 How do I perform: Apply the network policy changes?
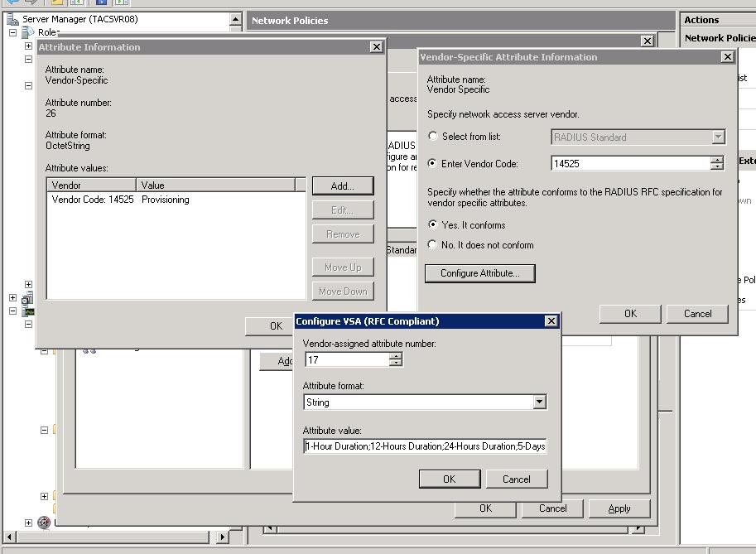pos(619,508)
